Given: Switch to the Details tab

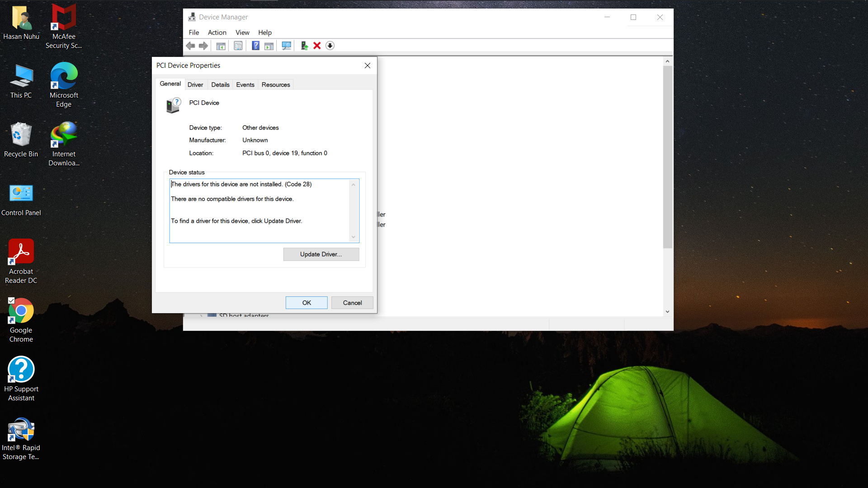Looking at the screenshot, I should 220,84.
